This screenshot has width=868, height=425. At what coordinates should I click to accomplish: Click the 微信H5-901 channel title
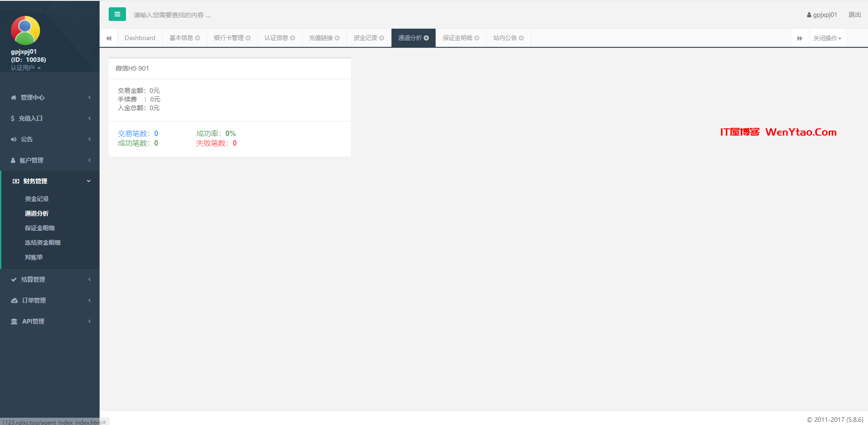[132, 68]
